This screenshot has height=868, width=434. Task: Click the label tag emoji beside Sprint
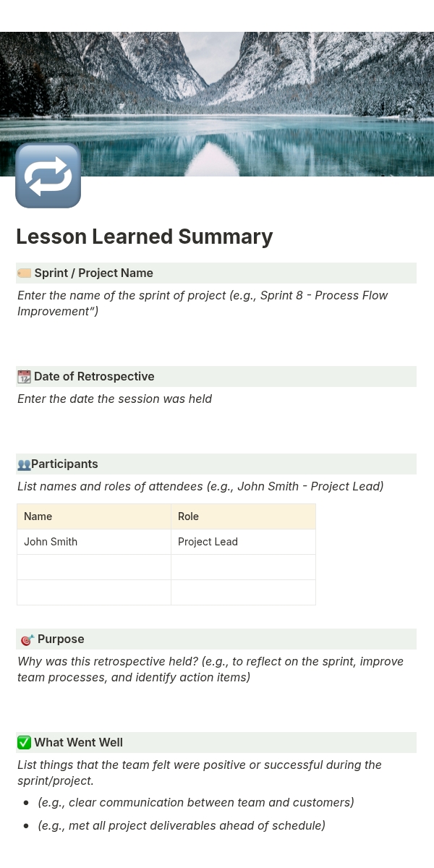point(24,273)
